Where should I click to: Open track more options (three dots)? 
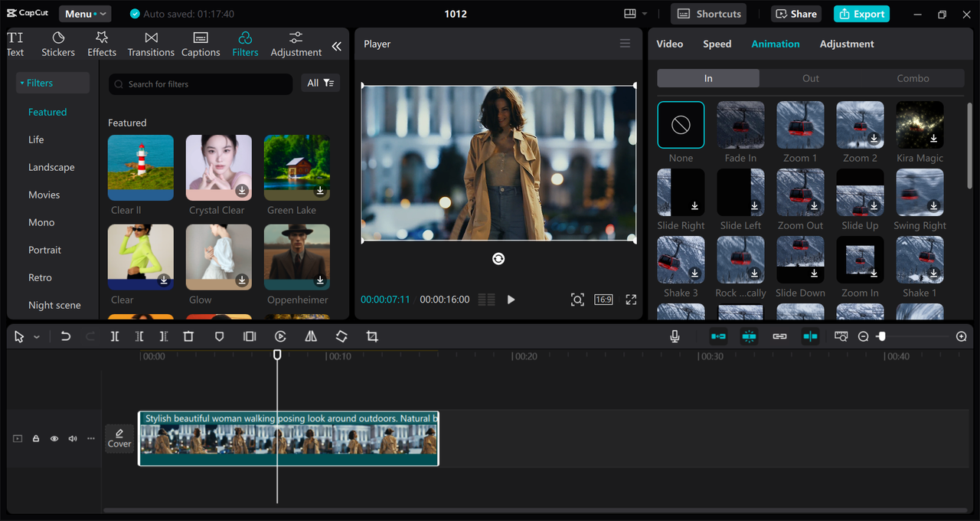[91, 439]
